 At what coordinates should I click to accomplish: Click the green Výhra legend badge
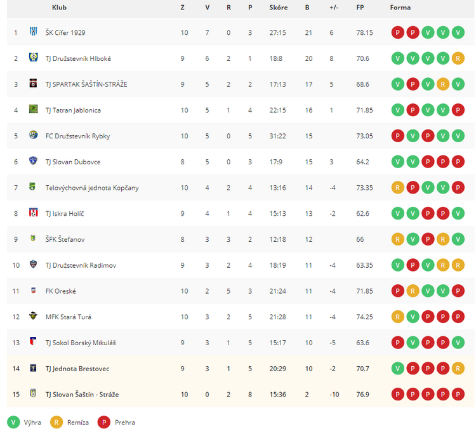click(x=13, y=422)
